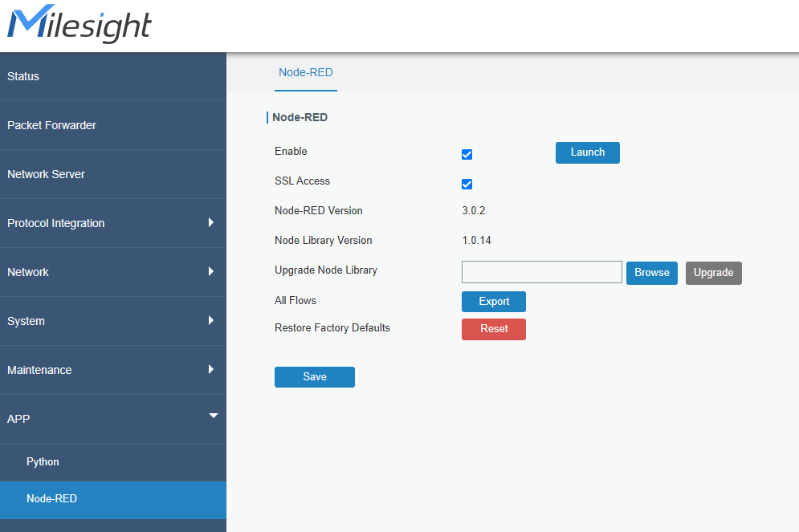
Task: Select Python under APP
Action: (x=43, y=462)
